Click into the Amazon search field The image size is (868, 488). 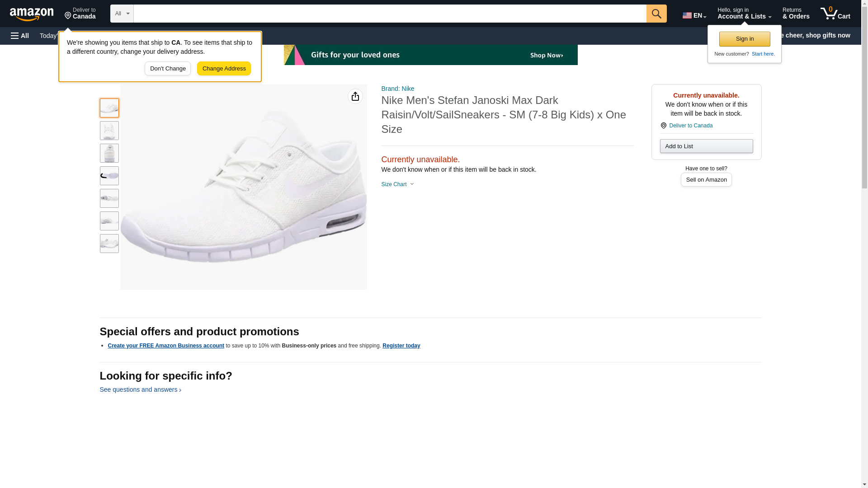point(390,14)
